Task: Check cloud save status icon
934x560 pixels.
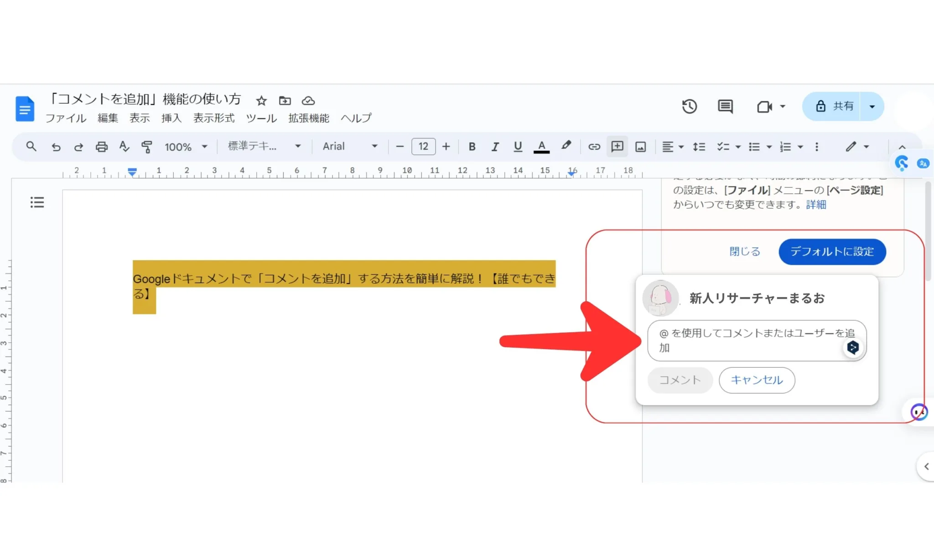Action: (x=308, y=101)
